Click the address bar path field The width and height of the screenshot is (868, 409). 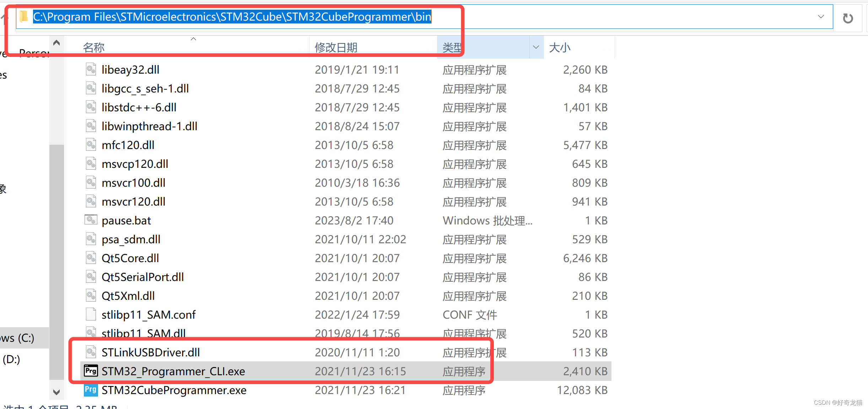[x=425, y=17]
